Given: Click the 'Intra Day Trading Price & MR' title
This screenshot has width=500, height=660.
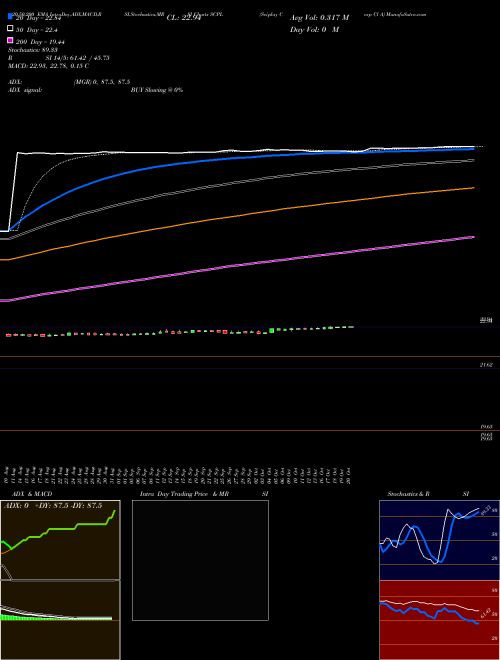Looking at the screenshot, I should coord(184,494).
